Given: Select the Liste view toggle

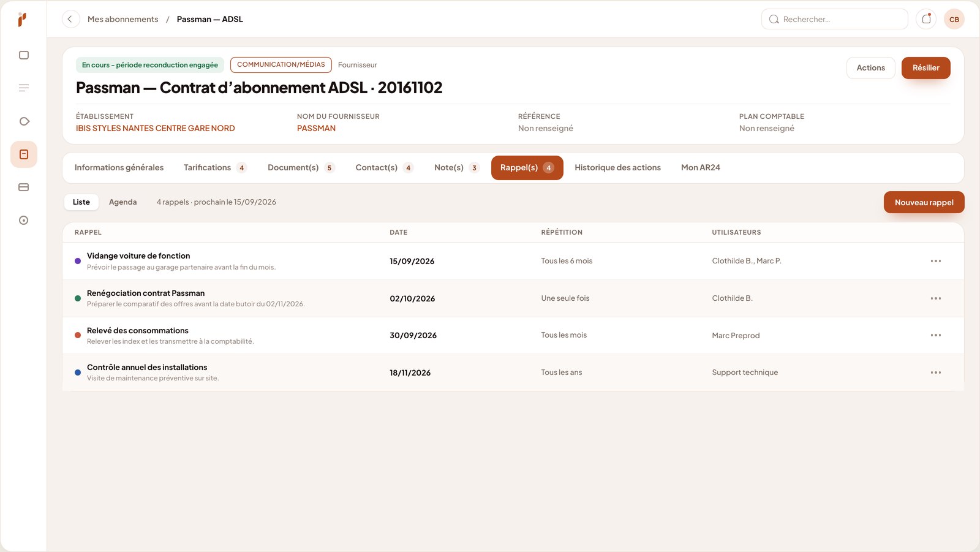Looking at the screenshot, I should 81,202.
